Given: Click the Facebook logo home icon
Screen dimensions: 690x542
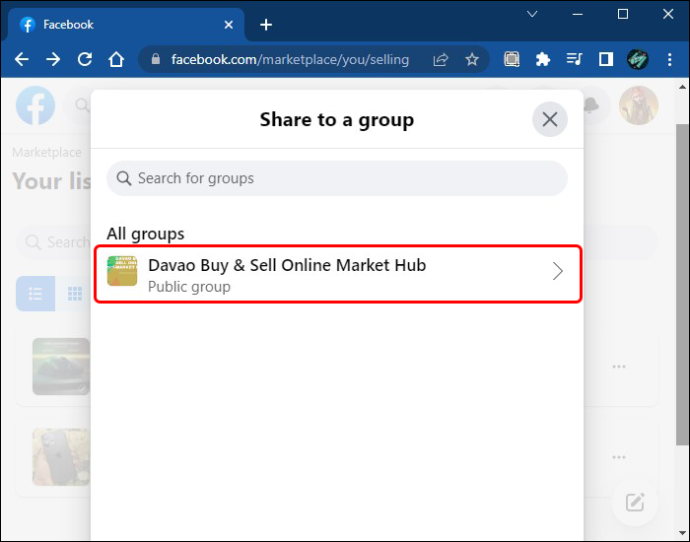Looking at the screenshot, I should coord(35,106).
